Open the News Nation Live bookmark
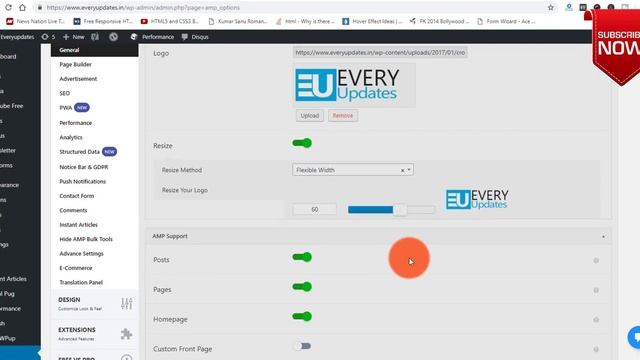Viewport: 640px width, 360px height. (x=36, y=21)
